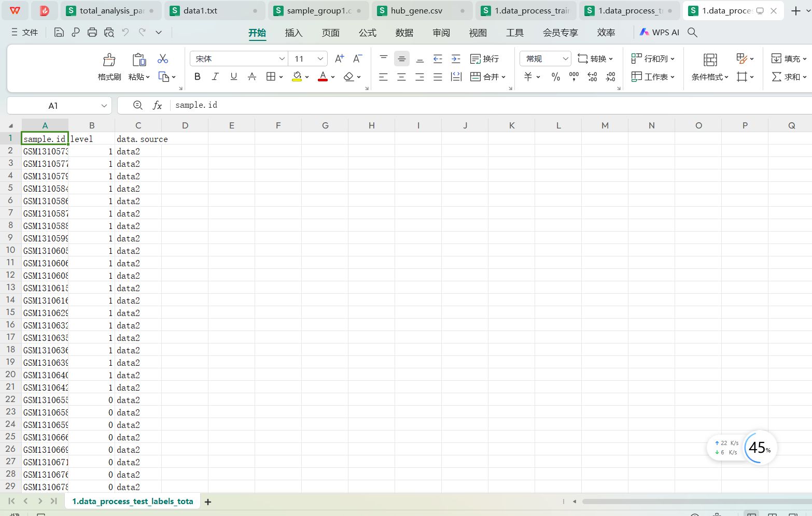Toggle Underline formatting
The image size is (812, 516).
[x=234, y=77]
